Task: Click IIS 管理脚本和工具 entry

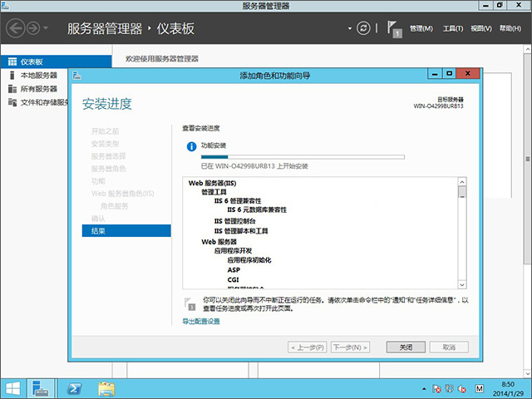Action: [241, 231]
